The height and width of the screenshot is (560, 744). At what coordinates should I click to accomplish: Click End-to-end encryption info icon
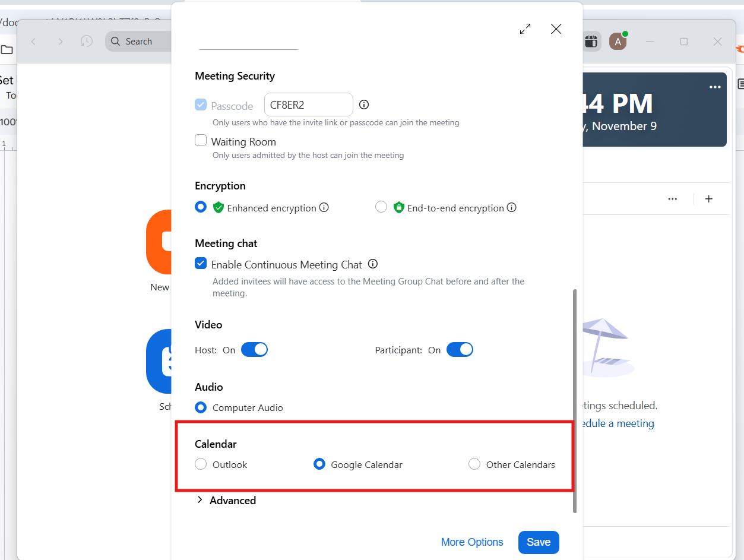pyautogui.click(x=512, y=208)
